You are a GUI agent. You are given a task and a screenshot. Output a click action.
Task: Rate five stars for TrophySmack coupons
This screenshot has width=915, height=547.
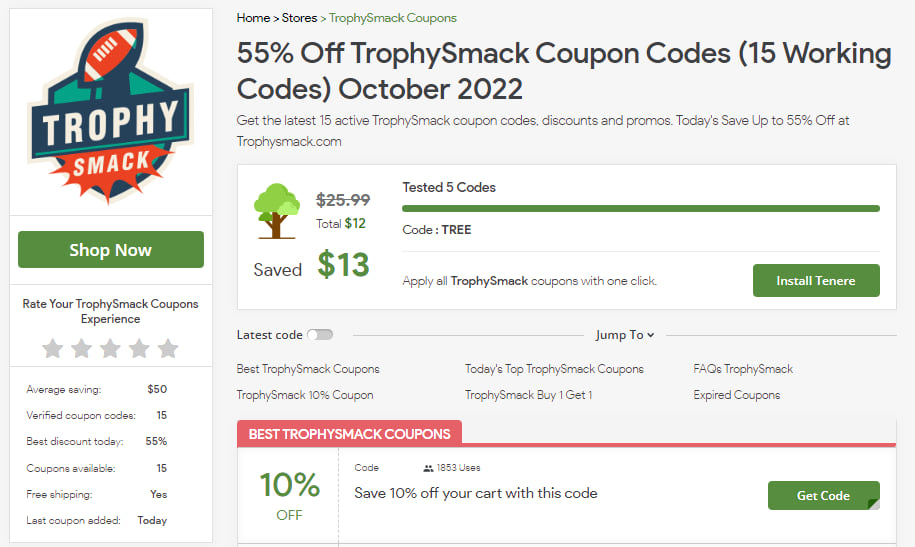tap(168, 348)
